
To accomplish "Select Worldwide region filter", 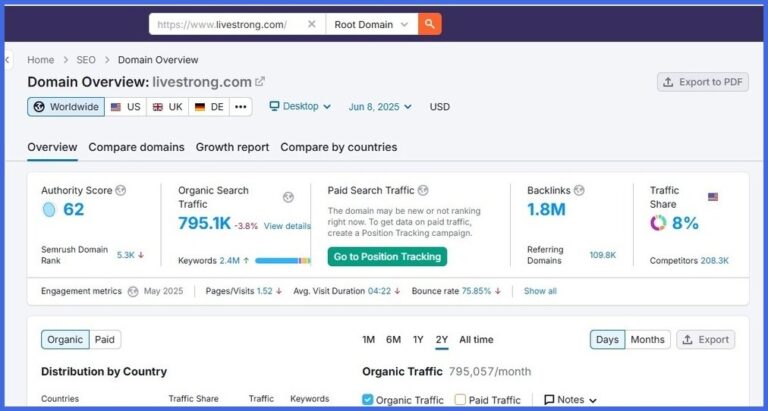I will (x=66, y=107).
